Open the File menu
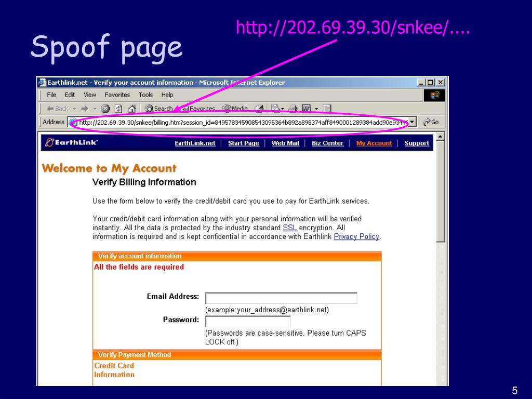Screen dimensions: 532x399 coord(51,95)
